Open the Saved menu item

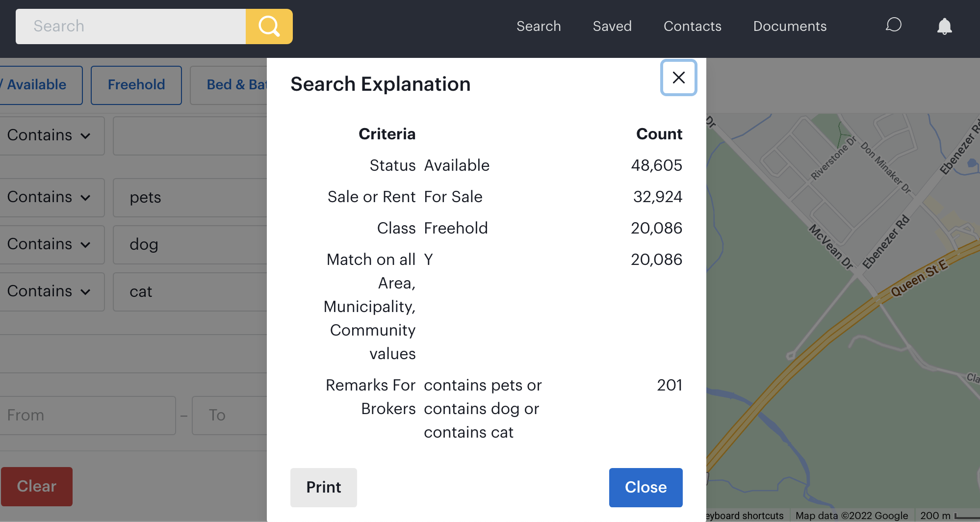612,26
